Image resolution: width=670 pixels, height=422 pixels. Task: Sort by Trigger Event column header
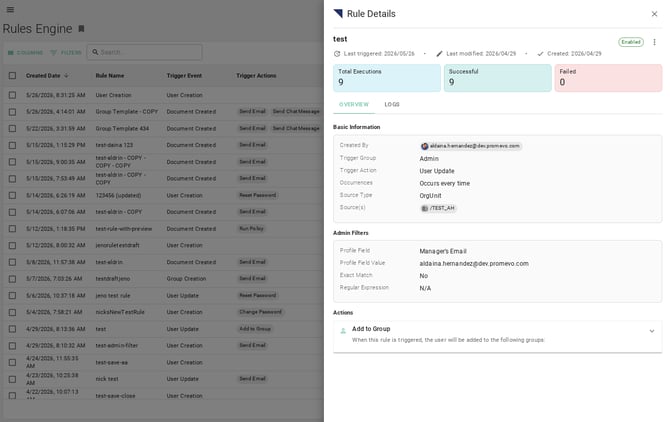(184, 76)
